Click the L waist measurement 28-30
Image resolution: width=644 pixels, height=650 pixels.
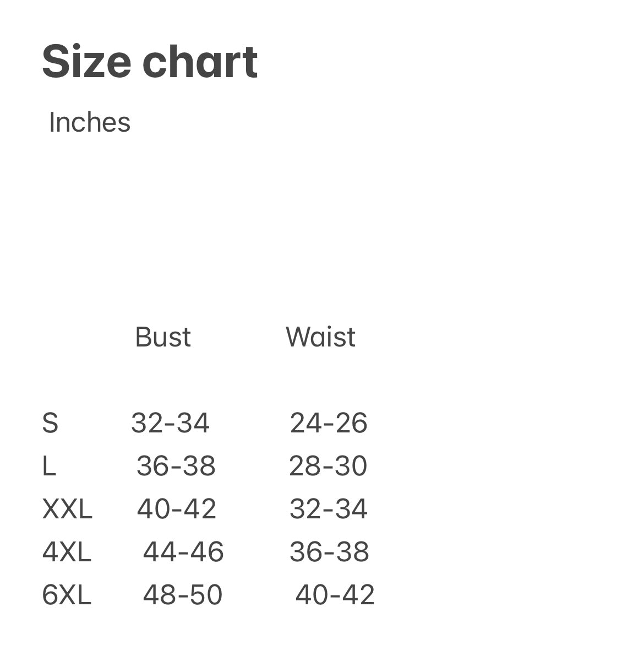328,466
